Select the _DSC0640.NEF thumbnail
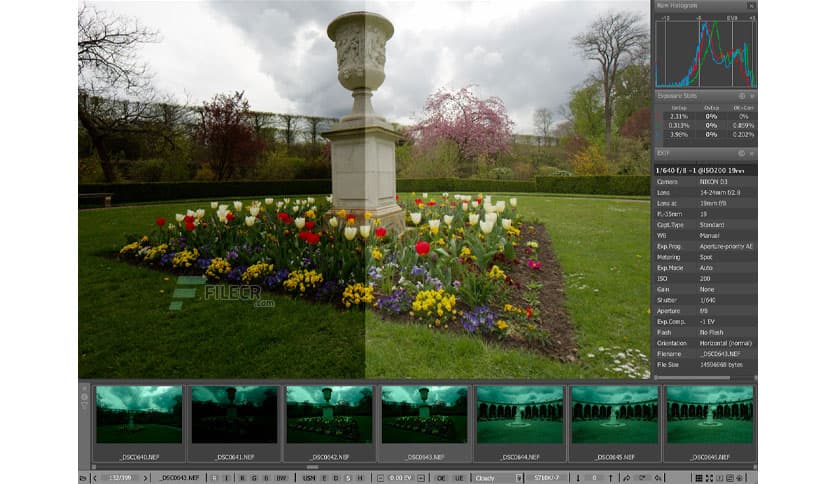The width and height of the screenshot is (836, 484). [x=139, y=424]
